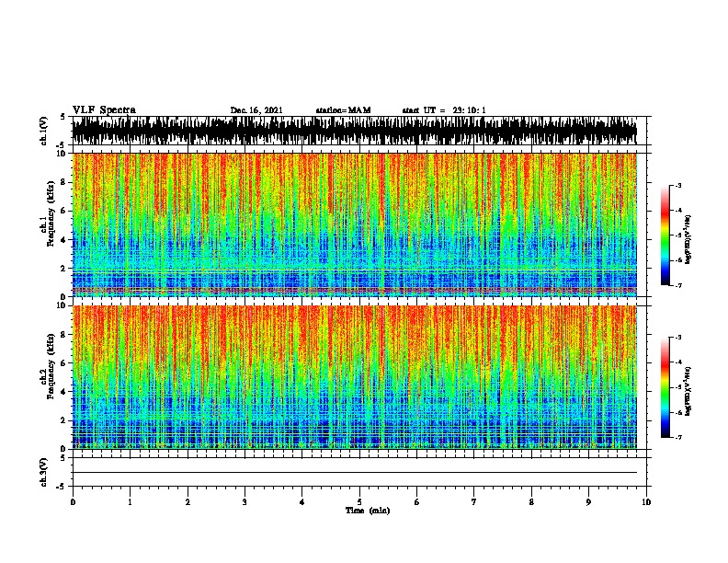Click the "2" minute tick label

click(188, 502)
